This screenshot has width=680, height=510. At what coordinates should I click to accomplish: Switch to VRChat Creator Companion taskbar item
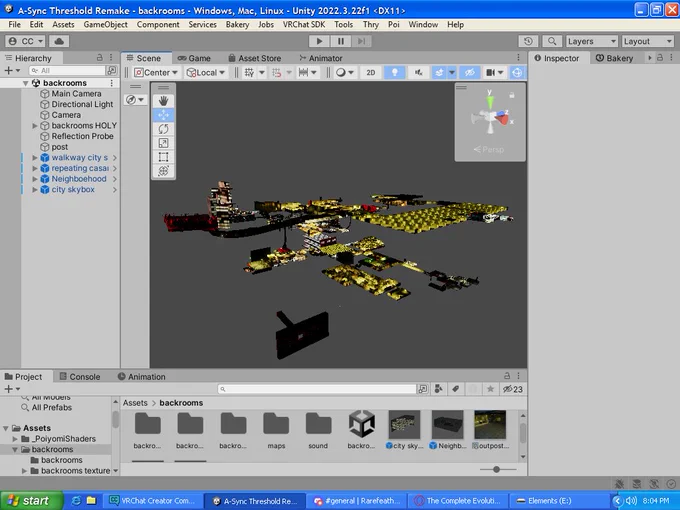(153, 501)
